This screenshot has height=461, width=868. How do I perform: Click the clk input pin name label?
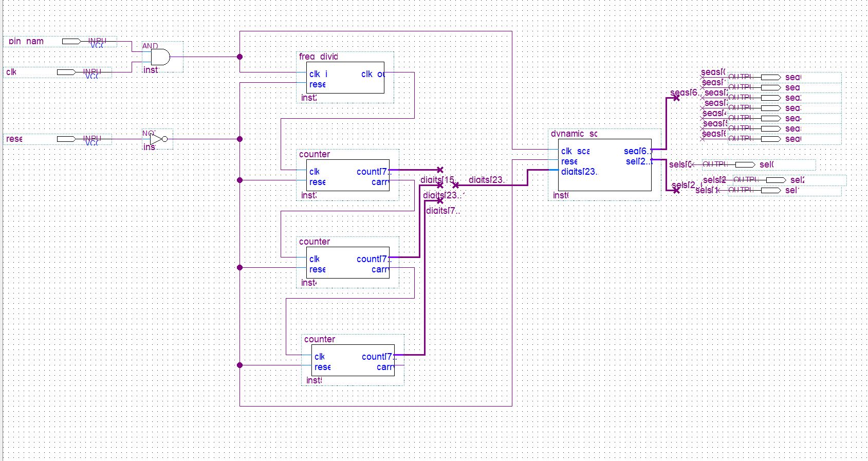tap(11, 72)
